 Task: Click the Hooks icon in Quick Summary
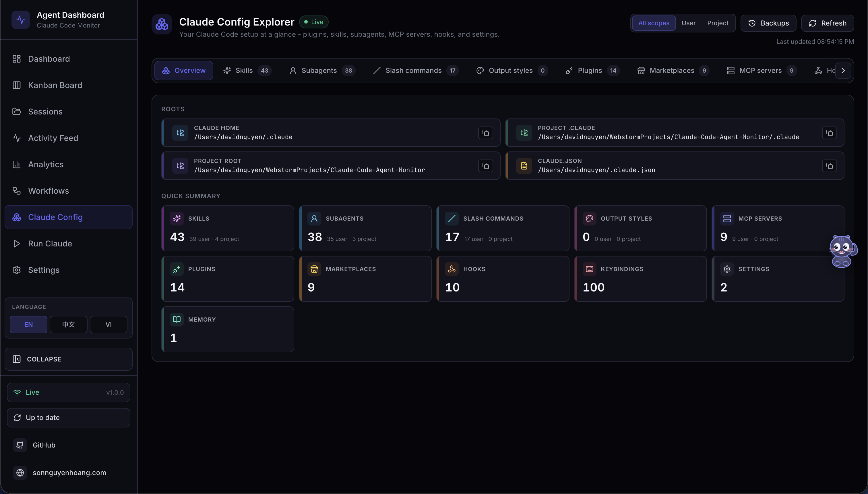coord(452,269)
